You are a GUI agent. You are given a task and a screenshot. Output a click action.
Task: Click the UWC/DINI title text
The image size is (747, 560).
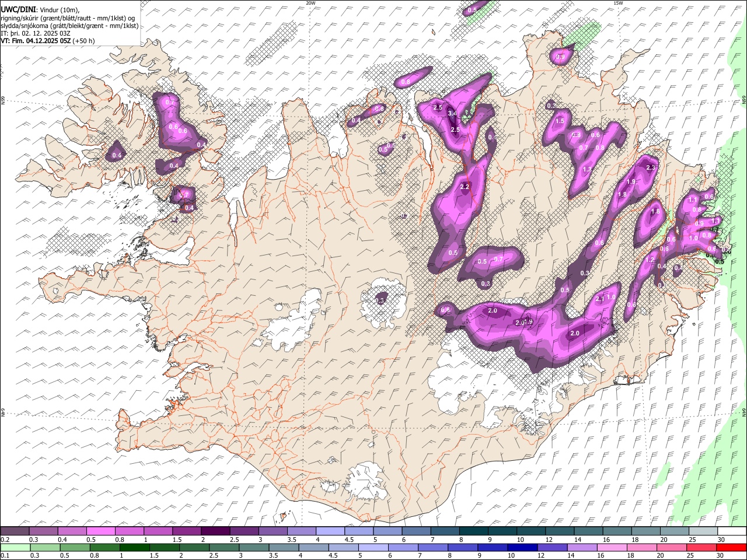[18, 10]
